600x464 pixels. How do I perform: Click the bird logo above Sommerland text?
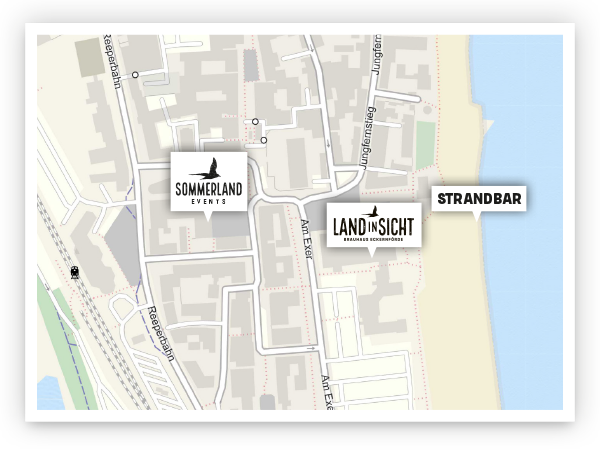click(x=209, y=166)
